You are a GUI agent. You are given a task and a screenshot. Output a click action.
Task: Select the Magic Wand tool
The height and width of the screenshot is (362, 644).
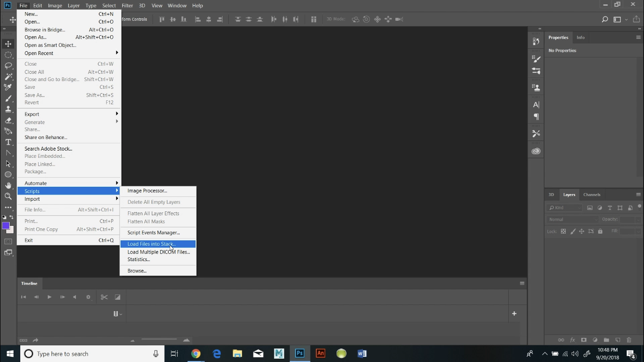point(8,77)
